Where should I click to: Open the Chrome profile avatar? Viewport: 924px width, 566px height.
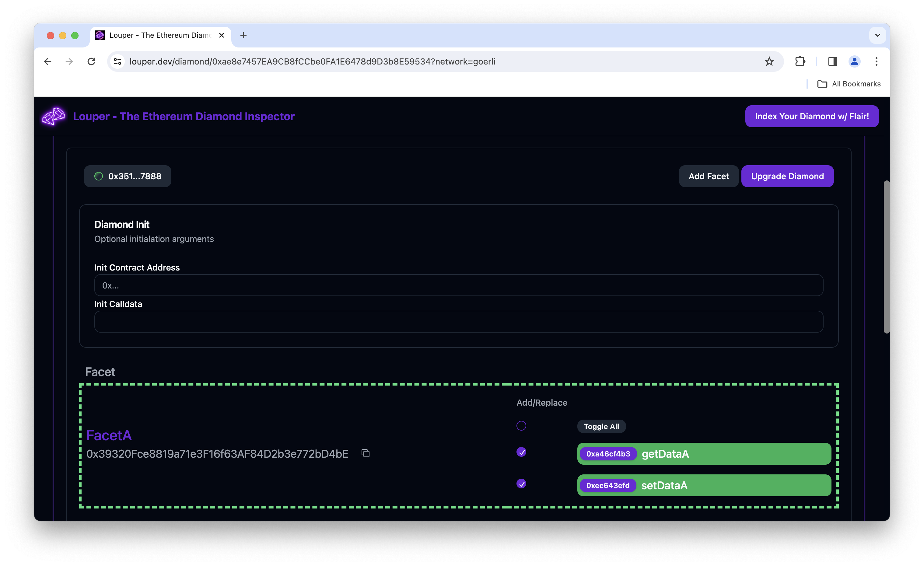[854, 61]
